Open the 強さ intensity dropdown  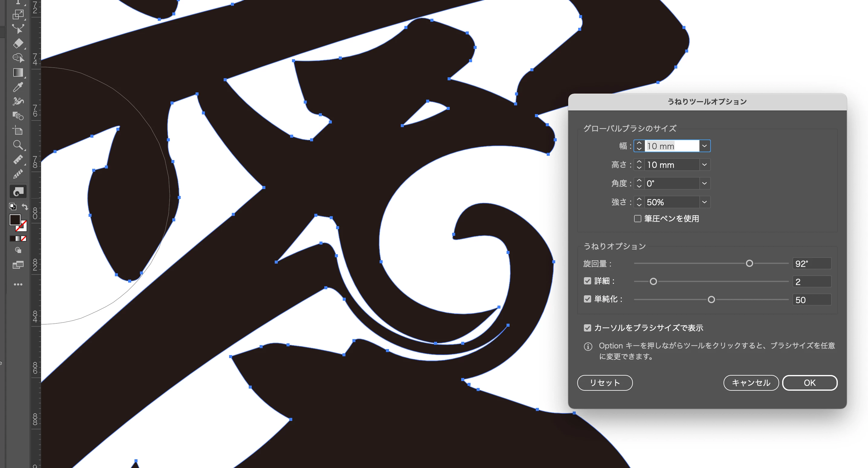tap(704, 202)
